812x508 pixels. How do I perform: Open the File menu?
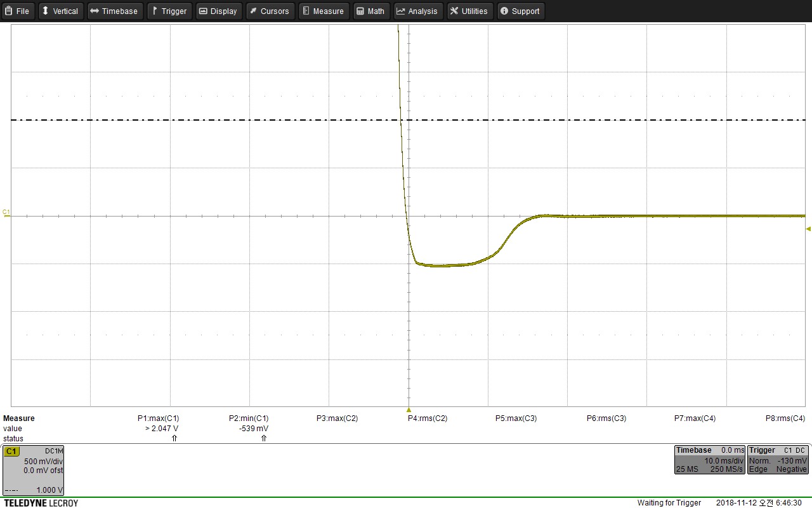pyautogui.click(x=18, y=11)
